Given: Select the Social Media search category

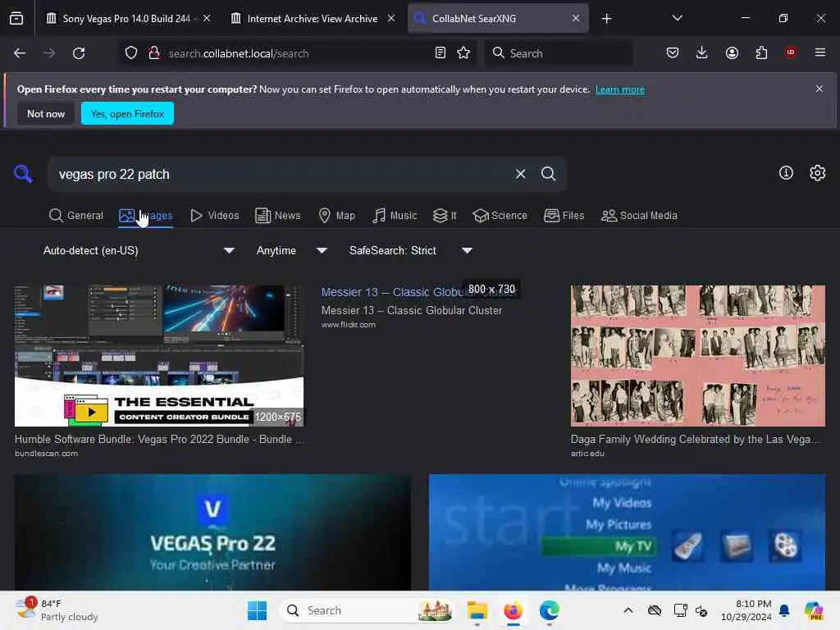Looking at the screenshot, I should 639,216.
